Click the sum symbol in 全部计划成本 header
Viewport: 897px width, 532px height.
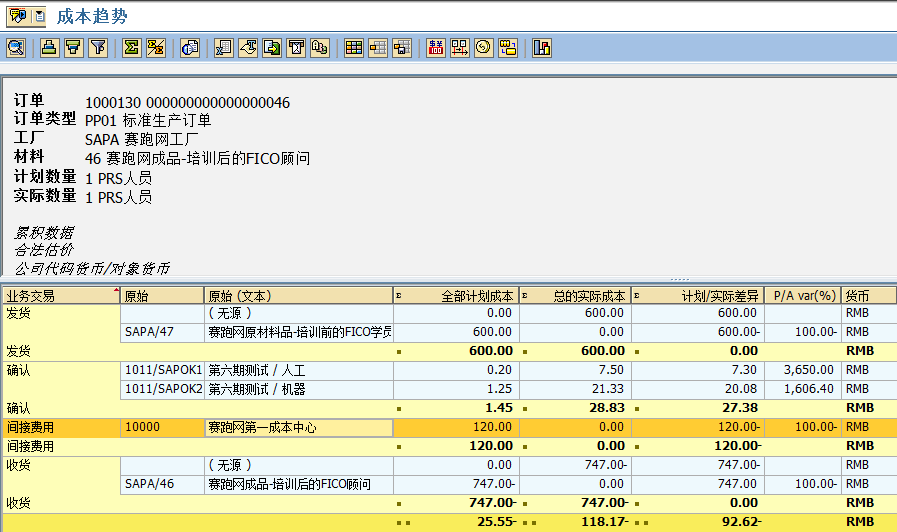coord(399,296)
